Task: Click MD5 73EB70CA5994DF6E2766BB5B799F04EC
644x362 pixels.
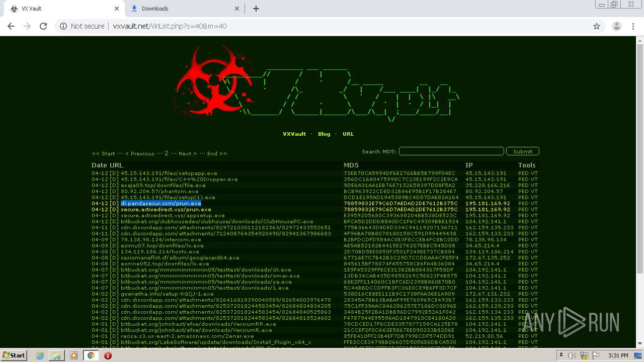Action: (x=399, y=173)
